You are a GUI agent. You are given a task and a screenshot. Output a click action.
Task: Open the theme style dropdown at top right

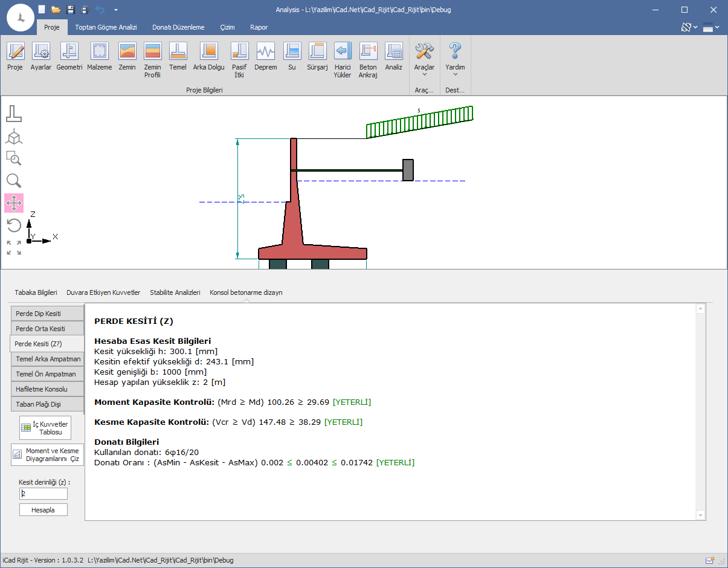689,27
